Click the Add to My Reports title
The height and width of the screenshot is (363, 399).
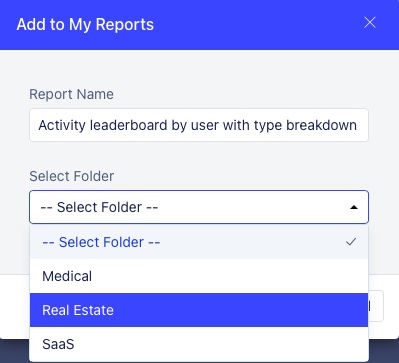[85, 25]
